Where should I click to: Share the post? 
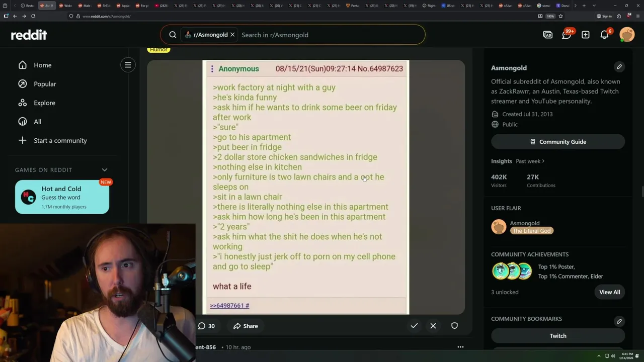pyautogui.click(x=246, y=326)
